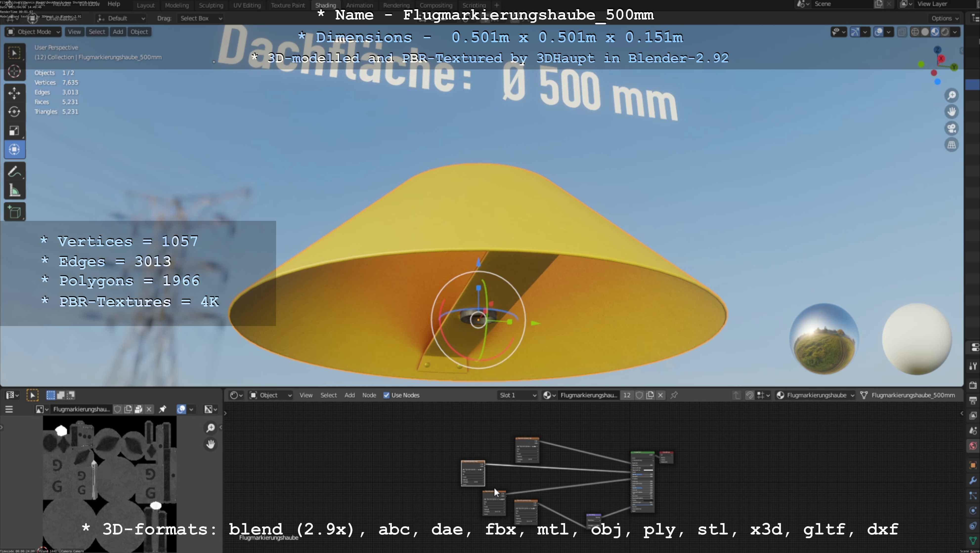
Task: Open the Default orientation dropdown
Action: pos(121,18)
